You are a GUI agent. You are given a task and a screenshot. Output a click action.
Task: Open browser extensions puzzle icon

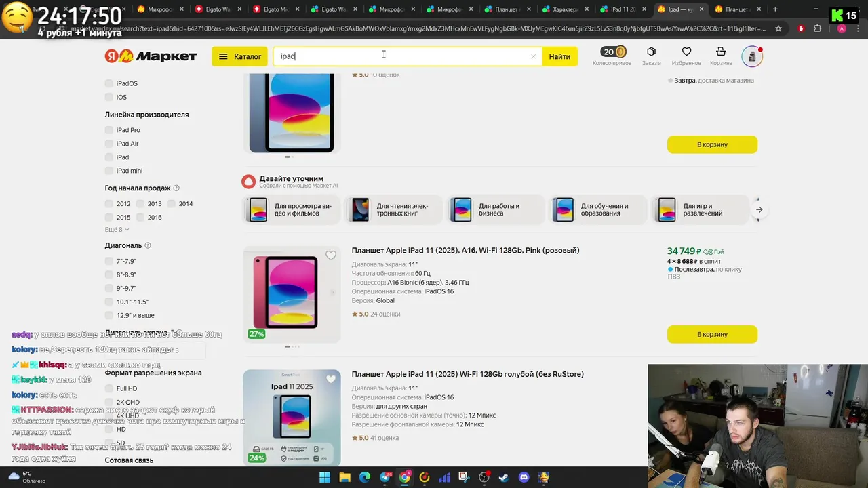click(817, 28)
